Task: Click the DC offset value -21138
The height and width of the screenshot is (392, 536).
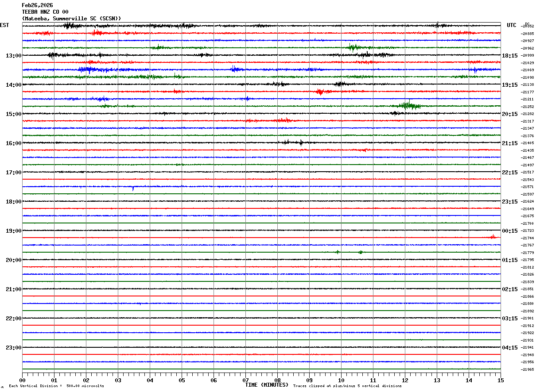Action: 528,85
